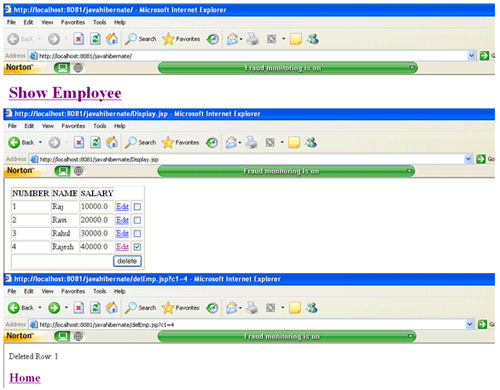Open address dropdown in delEmp.jsp window
500x390 pixels.
point(470,324)
